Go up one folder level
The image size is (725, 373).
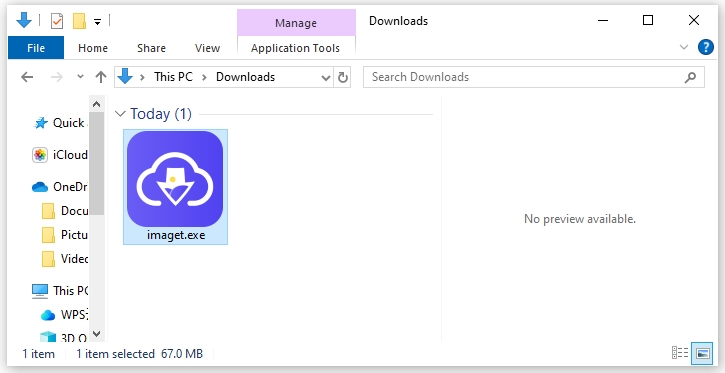coord(101,77)
